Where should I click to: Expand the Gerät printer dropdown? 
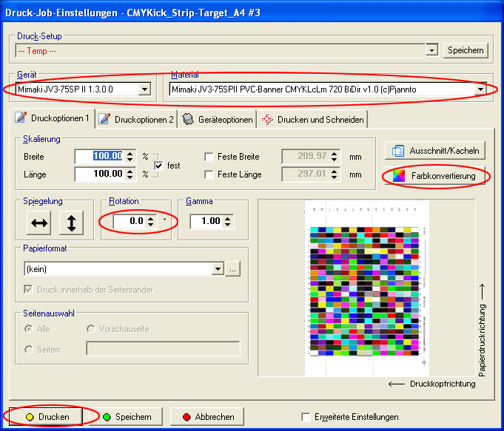pos(145,89)
